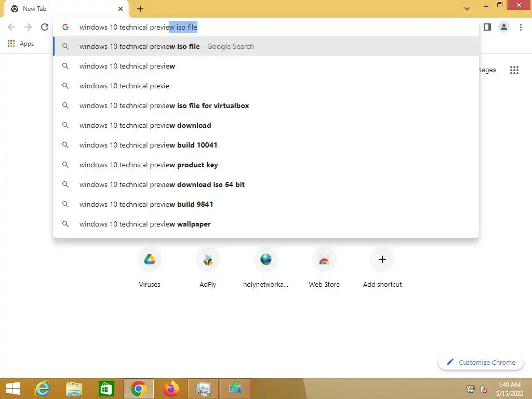The width and height of the screenshot is (532, 399).
Task: Launch Internet Explorer from taskbar
Action: coord(43,389)
